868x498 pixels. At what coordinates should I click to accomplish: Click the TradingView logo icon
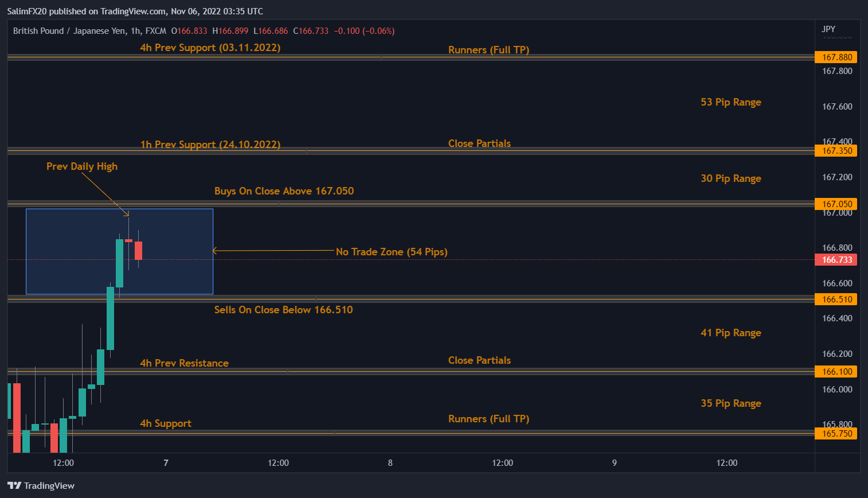coord(14,485)
